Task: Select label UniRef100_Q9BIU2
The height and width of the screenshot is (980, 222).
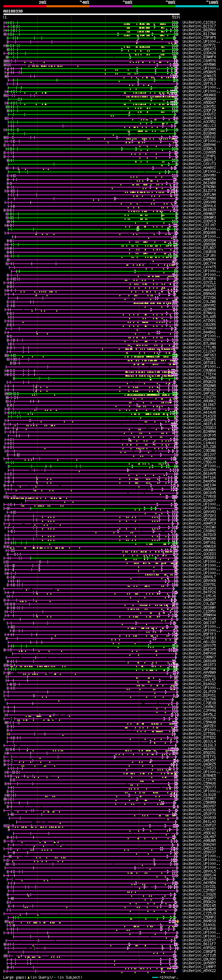Action: tap(199, 137)
